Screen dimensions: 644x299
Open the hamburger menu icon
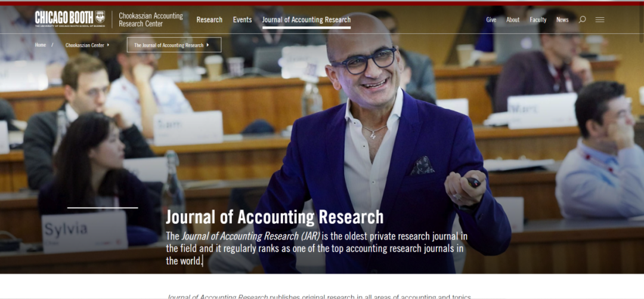point(600,19)
